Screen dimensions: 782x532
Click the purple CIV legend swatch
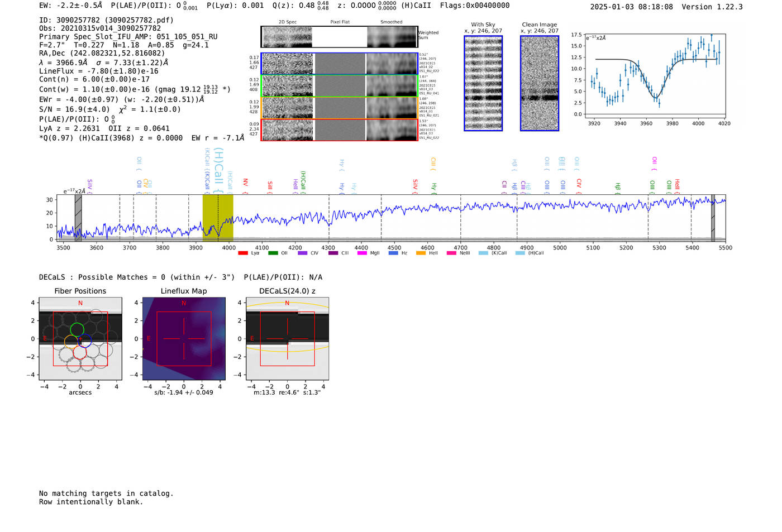point(302,253)
